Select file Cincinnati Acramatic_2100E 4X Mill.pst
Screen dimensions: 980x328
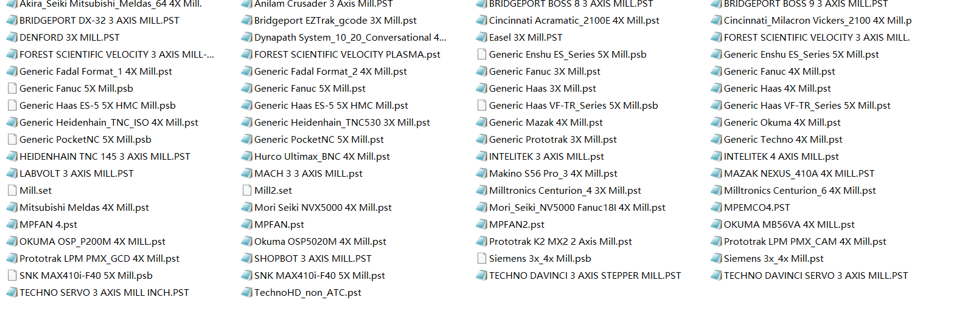(574, 20)
